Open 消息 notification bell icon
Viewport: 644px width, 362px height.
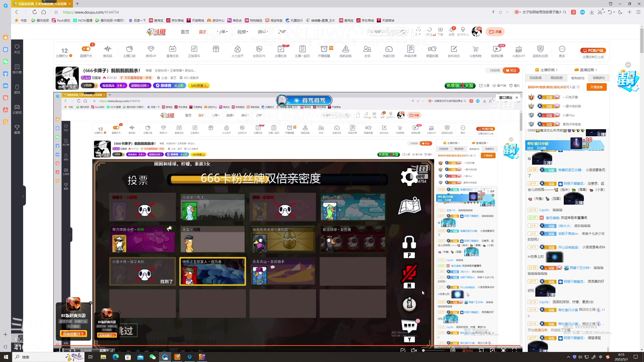coord(452,30)
